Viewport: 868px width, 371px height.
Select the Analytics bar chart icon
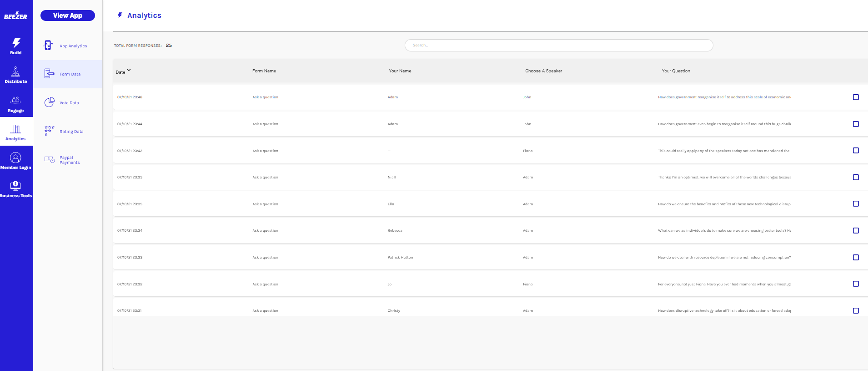point(15,129)
